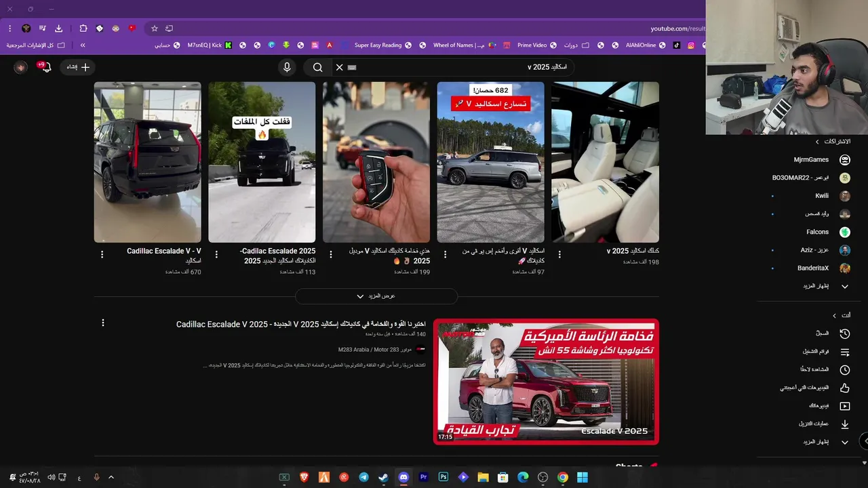Open the white interior 'كدلك اسكاليد 2025 v' short
This screenshot has height=488, width=868.
606,162
